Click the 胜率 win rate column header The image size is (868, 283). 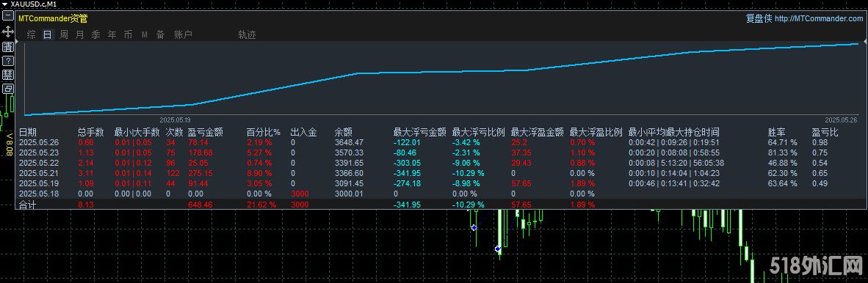click(x=776, y=132)
